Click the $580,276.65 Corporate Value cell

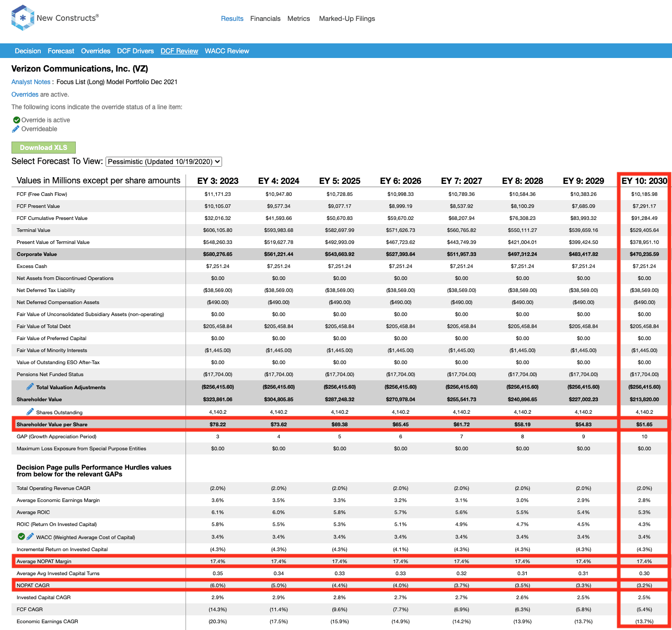tap(218, 254)
